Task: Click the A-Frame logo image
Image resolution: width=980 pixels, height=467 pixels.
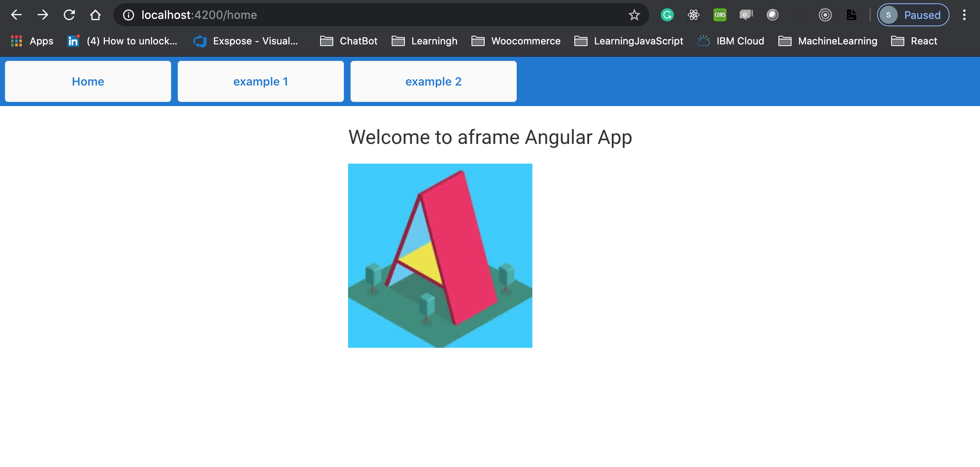Action: (x=440, y=256)
